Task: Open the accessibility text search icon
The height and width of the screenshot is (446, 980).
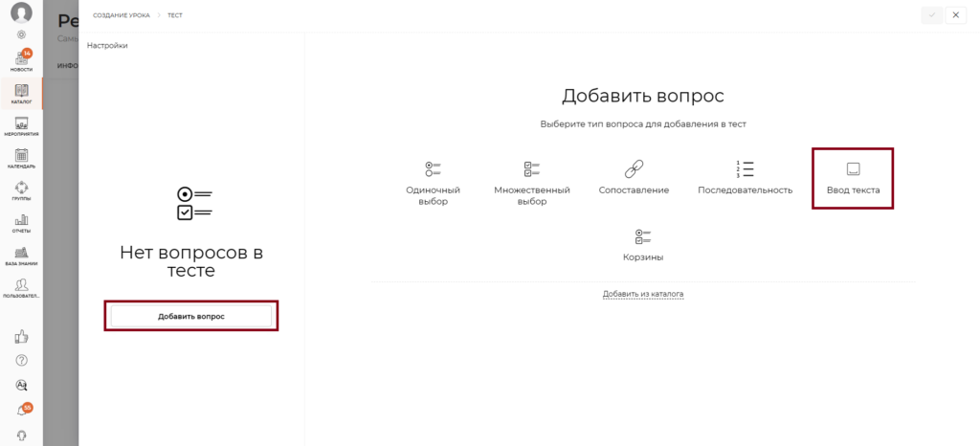Action: [21, 385]
